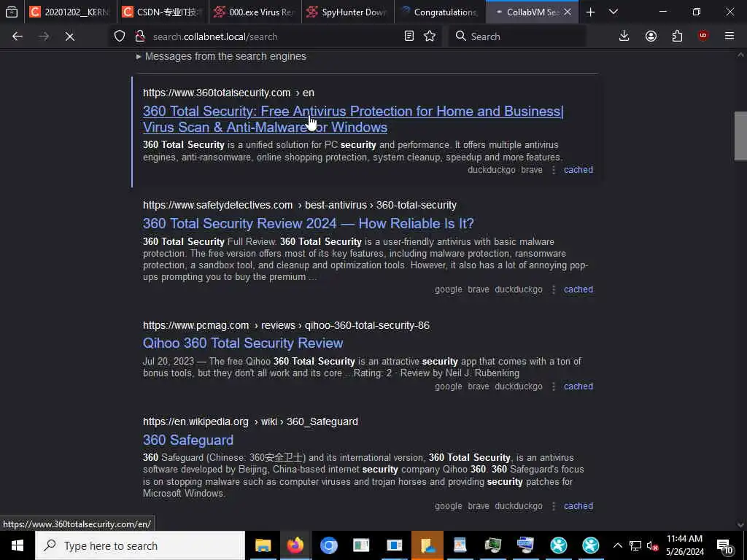This screenshot has width=747, height=560.
Task: Go back to the previous page
Action: tap(18, 36)
